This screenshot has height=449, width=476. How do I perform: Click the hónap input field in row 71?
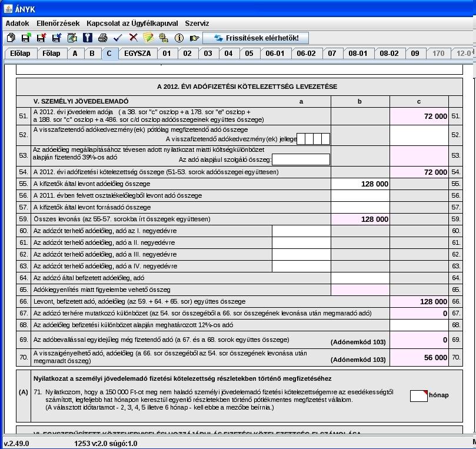[x=418, y=396]
